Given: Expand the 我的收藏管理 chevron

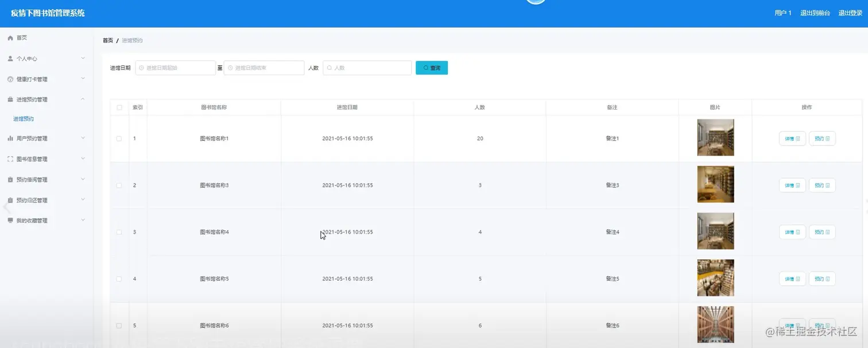Looking at the screenshot, I should [x=83, y=220].
